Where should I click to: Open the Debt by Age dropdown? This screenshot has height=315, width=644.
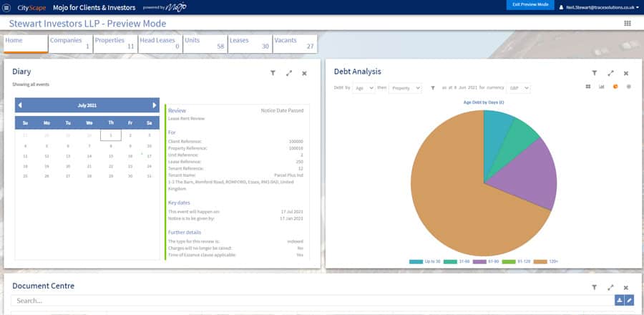coord(364,87)
